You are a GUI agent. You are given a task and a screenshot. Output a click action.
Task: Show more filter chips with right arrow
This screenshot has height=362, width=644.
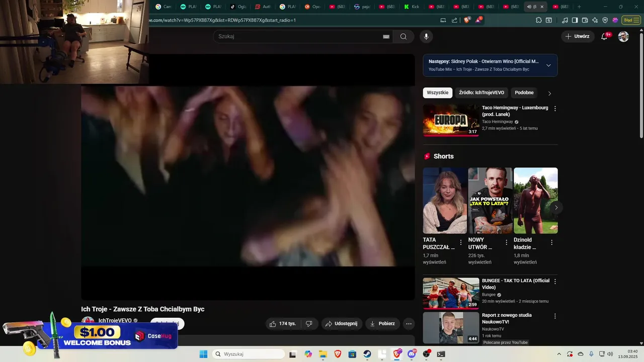[549, 93]
